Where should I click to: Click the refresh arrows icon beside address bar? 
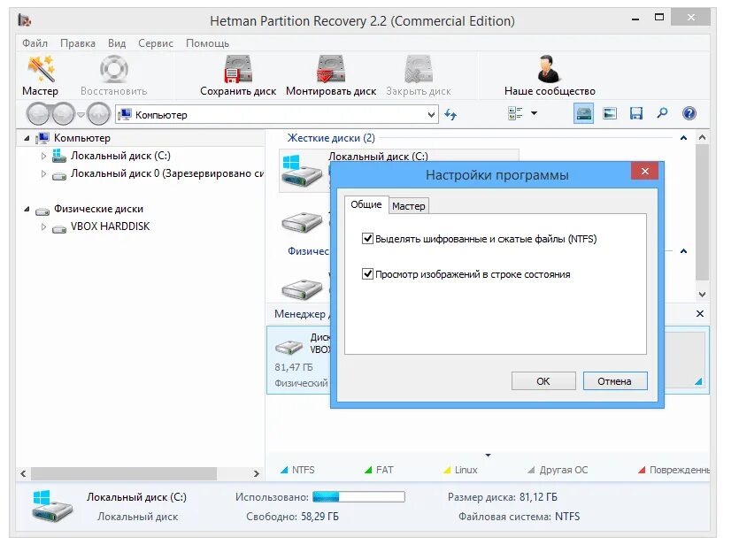[x=450, y=114]
